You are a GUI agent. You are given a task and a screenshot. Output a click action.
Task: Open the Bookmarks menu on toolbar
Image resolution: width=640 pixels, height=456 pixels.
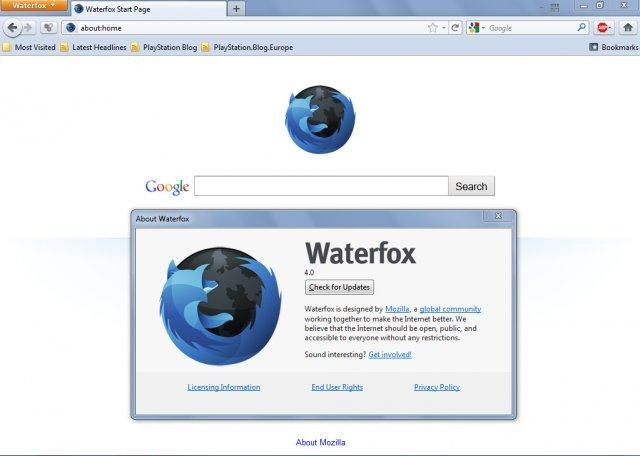[614, 47]
